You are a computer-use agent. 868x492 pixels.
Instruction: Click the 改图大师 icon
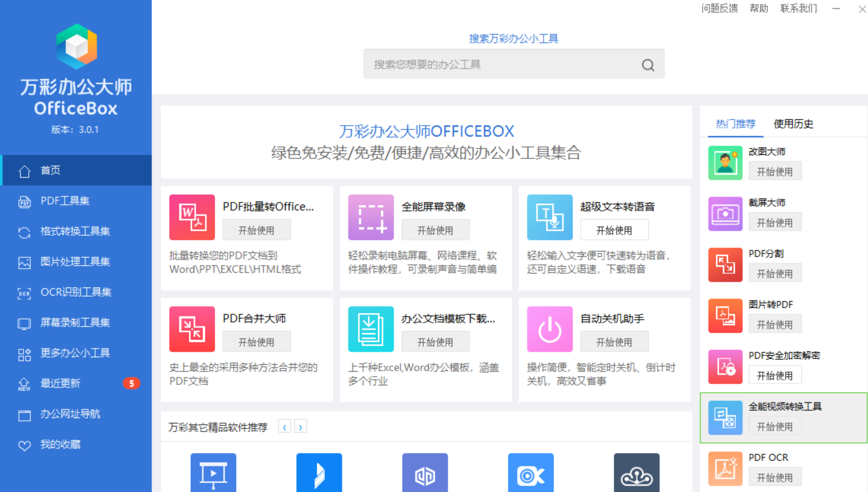(725, 163)
